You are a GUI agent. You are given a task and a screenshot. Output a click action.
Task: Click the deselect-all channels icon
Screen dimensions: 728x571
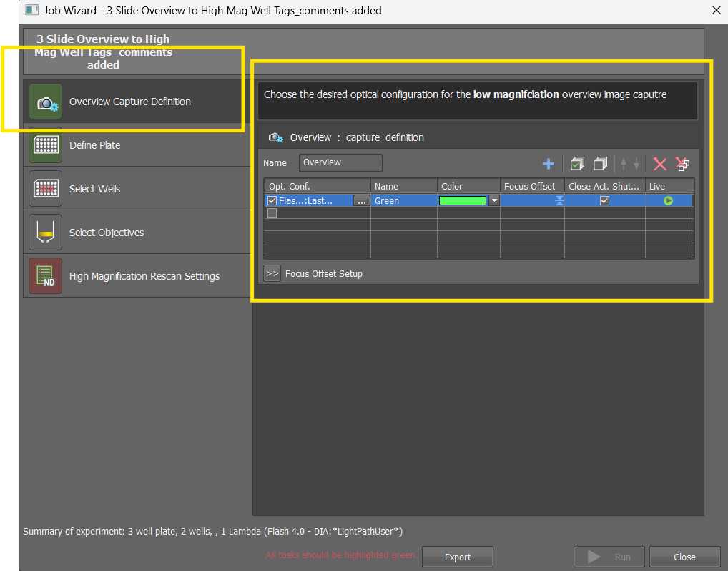601,164
